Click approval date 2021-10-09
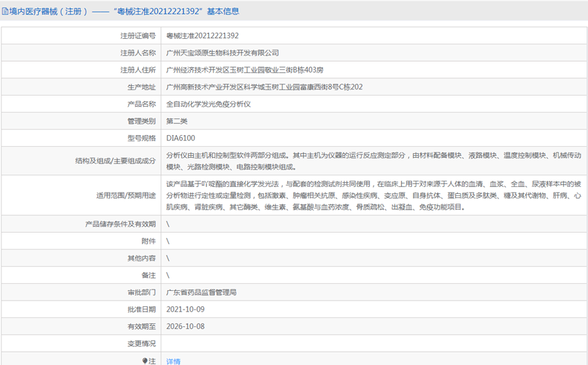 click(x=185, y=310)
